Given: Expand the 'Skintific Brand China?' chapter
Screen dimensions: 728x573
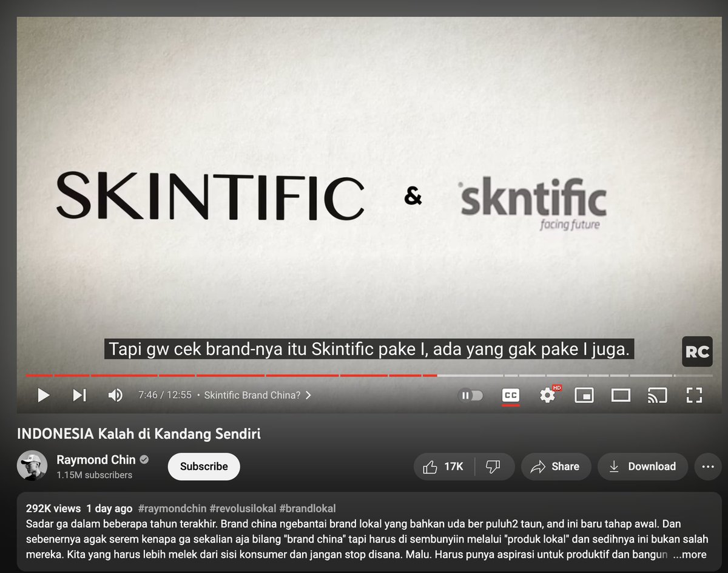Looking at the screenshot, I should click(258, 395).
